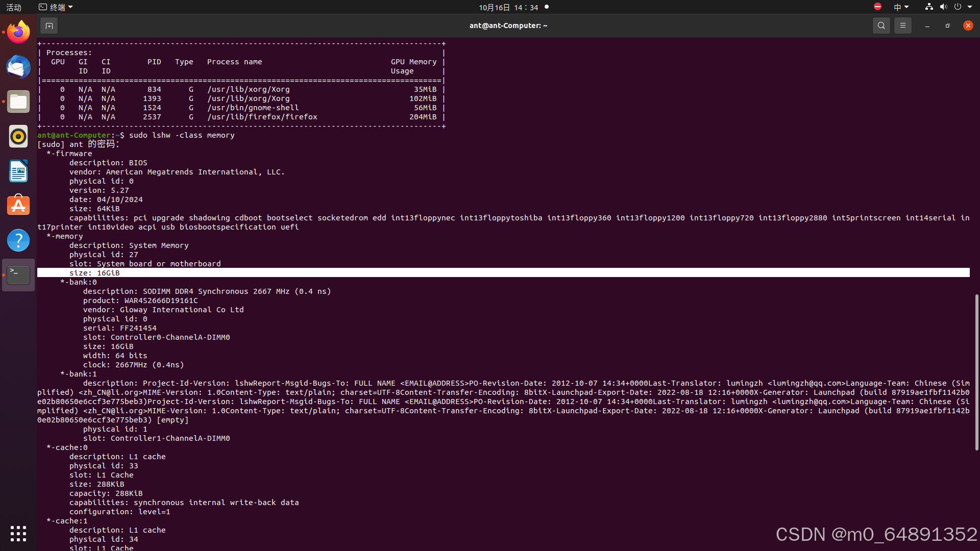This screenshot has height=551, width=980.
Task: Expand the system status menu arrow
Action: click(x=970, y=7)
